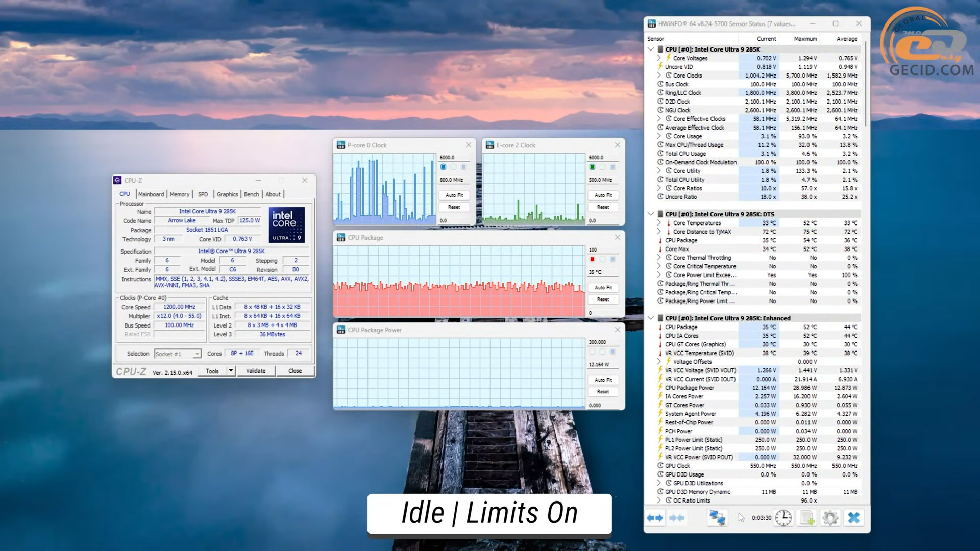The width and height of the screenshot is (980, 551).
Task: Open the Graphics tab in CPU-Z
Action: click(227, 194)
